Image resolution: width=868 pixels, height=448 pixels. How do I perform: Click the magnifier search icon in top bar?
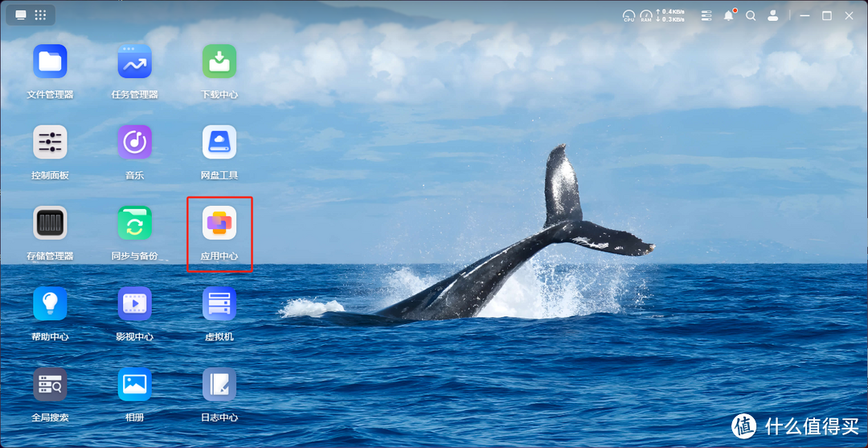point(751,15)
